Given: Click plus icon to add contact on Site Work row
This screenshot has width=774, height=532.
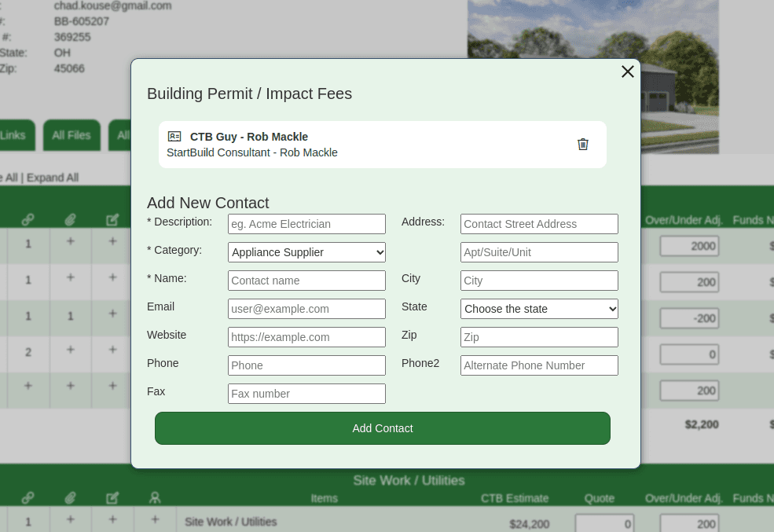Looking at the screenshot, I should 155,520.
